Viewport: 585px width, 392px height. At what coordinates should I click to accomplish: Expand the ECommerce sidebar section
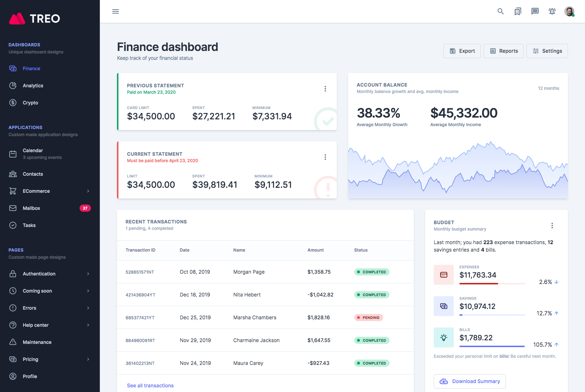point(50,191)
